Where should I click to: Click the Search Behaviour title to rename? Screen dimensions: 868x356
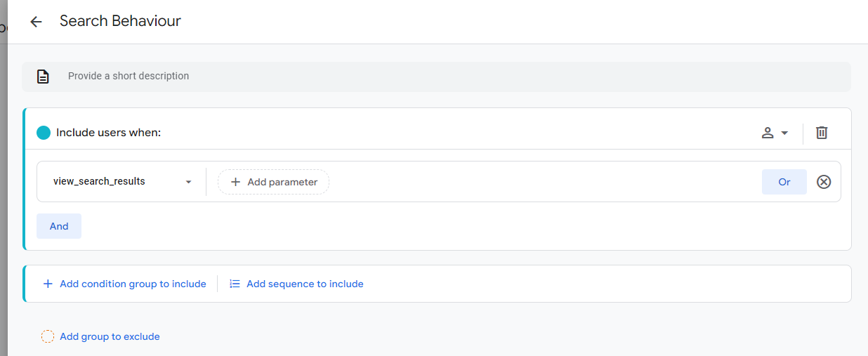click(120, 21)
